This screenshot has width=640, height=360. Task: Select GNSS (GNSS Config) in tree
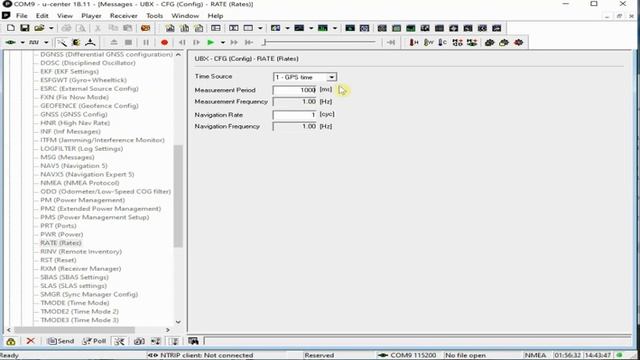click(74, 114)
